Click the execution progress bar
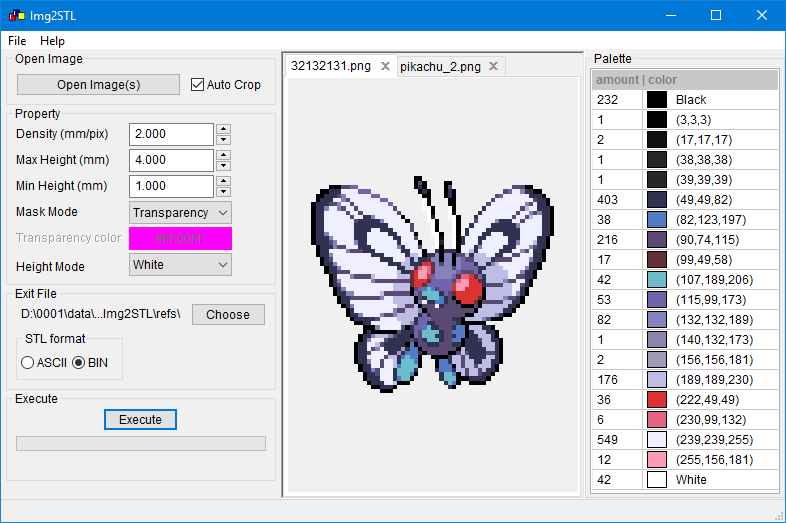The height and width of the screenshot is (523, 786). coord(141,443)
